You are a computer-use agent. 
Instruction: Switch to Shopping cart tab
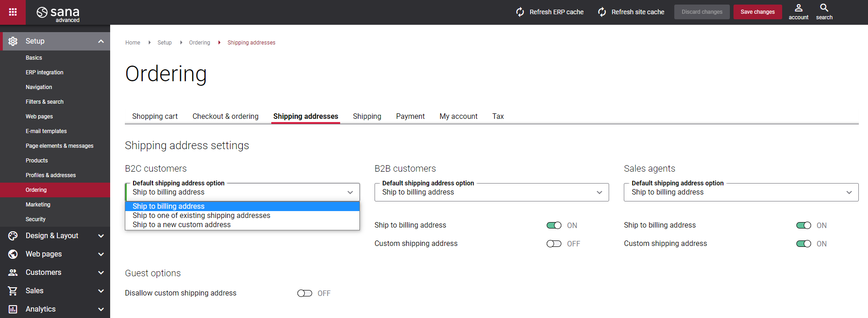(x=155, y=117)
